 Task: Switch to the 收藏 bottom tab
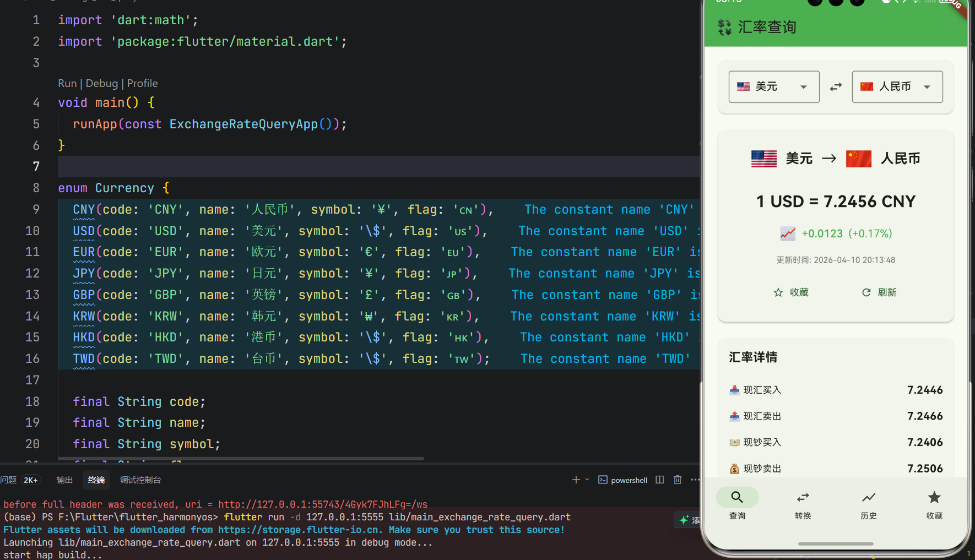[934, 504]
